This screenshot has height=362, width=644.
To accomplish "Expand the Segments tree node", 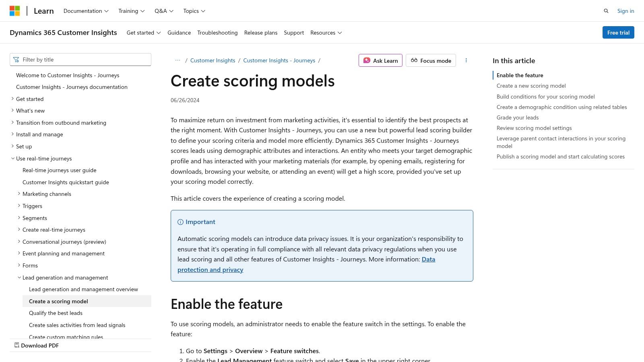I will [19, 218].
